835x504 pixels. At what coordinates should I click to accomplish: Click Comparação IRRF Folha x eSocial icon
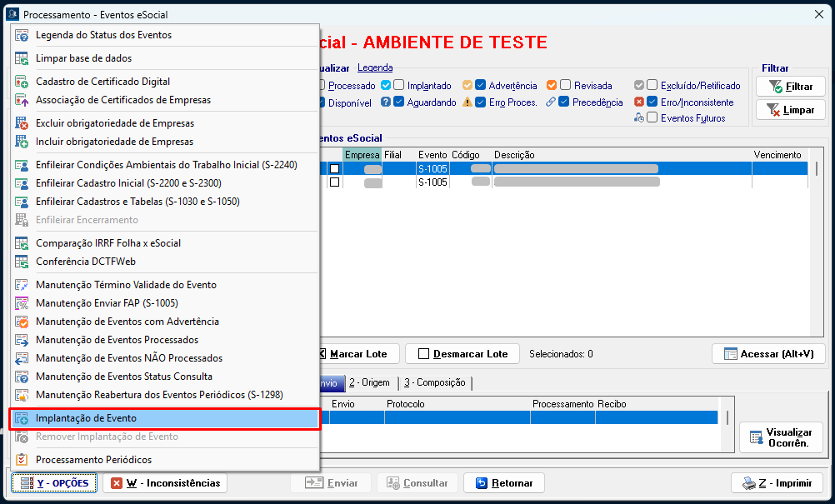point(22,243)
